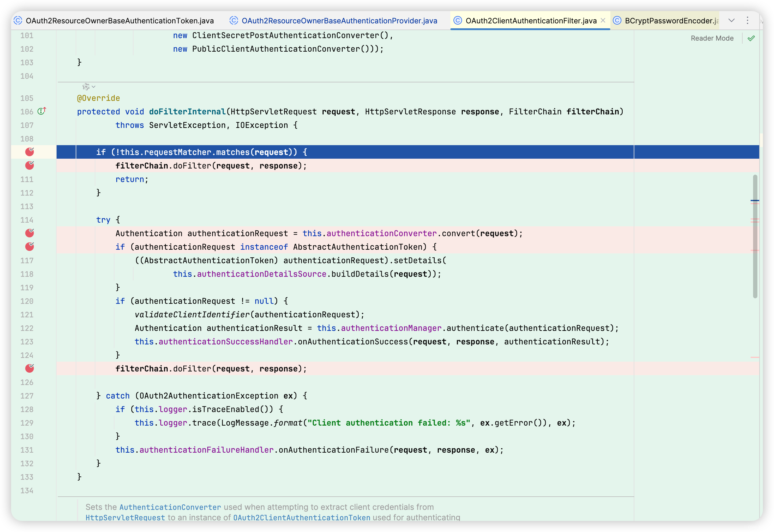The image size is (774, 532).
Task: Click the @Override annotation
Action: (98, 98)
